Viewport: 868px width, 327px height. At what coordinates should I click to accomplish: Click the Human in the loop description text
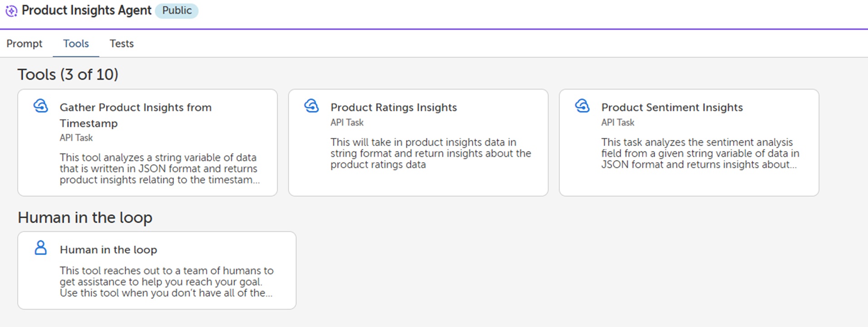coord(166,282)
